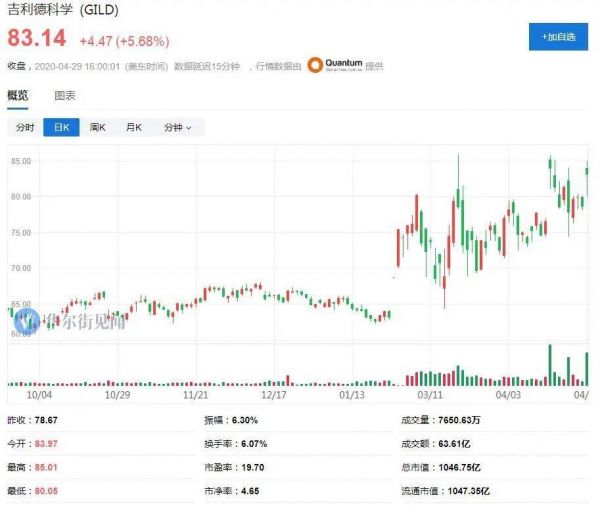Add GILD to watchlist with 加自选
Viewport: 600px width, 506px height.
point(558,36)
